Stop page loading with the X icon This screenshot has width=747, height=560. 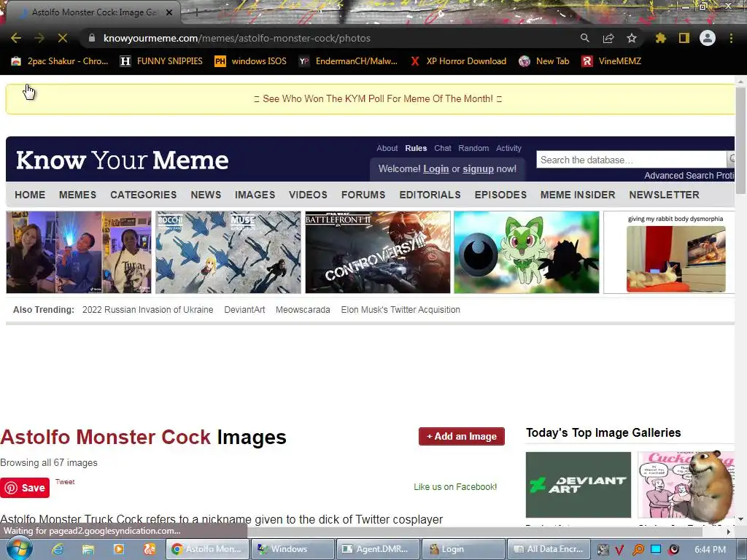pos(63,38)
